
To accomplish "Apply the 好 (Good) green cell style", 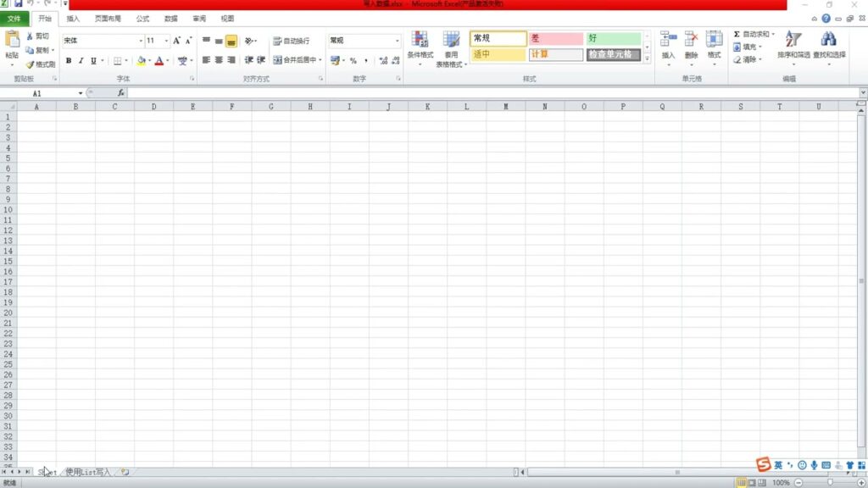I will pyautogui.click(x=614, y=39).
